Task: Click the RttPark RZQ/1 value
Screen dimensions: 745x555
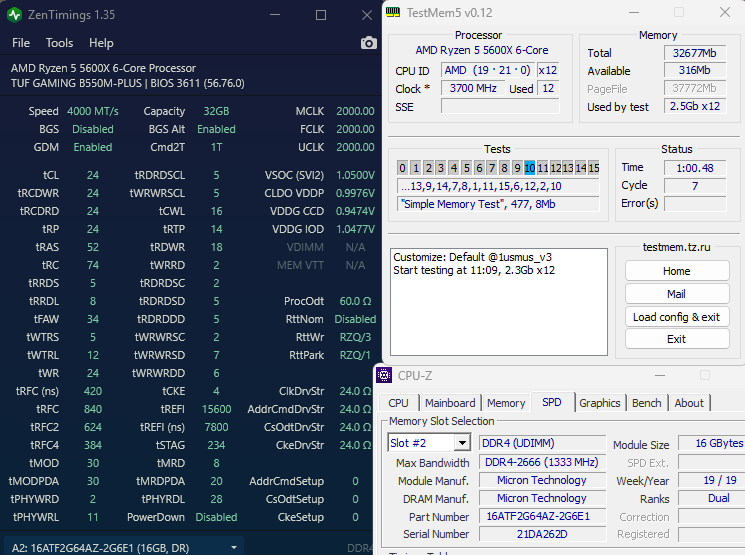Action: tap(355, 355)
